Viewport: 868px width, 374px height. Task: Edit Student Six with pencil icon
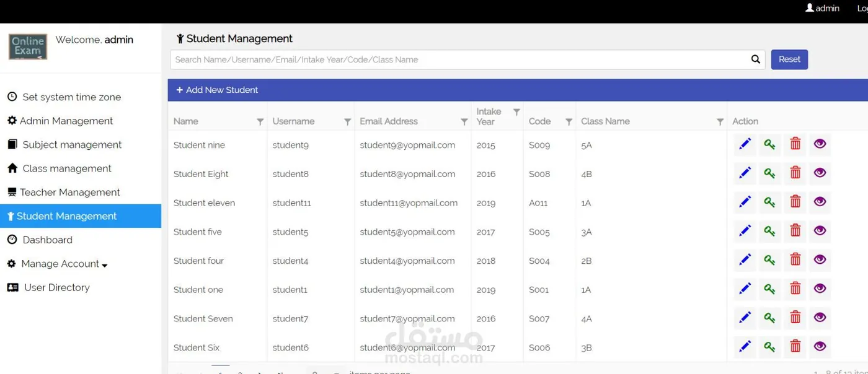click(745, 347)
